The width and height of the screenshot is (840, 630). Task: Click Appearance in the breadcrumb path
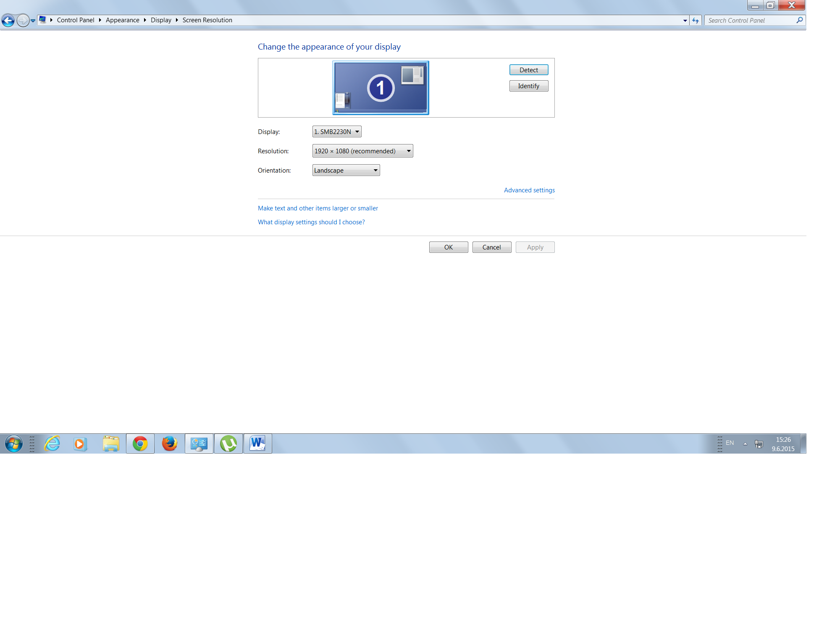(x=122, y=20)
